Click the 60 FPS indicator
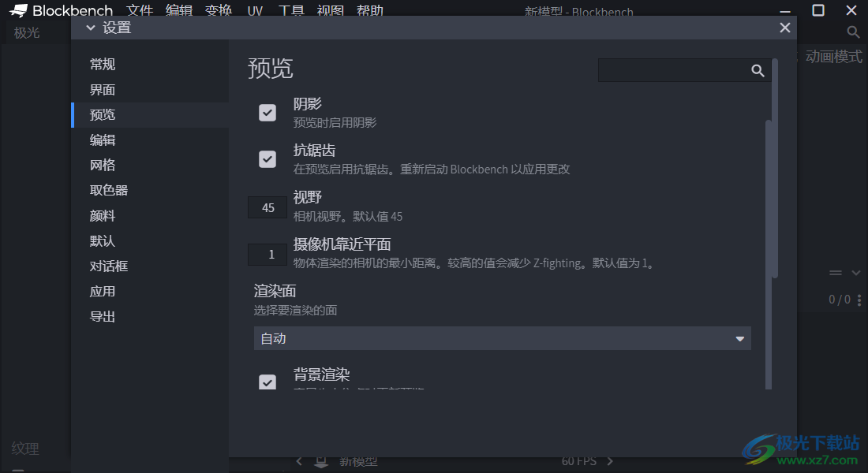The width and height of the screenshot is (868, 473). coord(578,461)
